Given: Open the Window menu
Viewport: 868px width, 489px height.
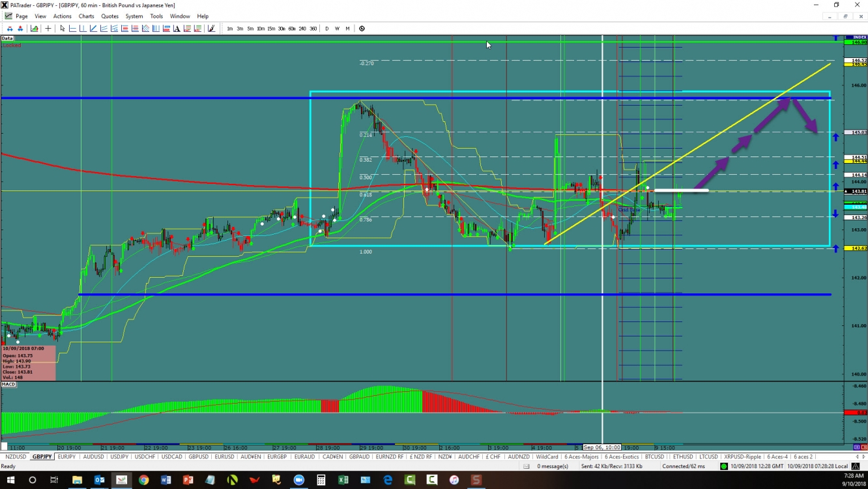Looking at the screenshot, I should point(180,16).
